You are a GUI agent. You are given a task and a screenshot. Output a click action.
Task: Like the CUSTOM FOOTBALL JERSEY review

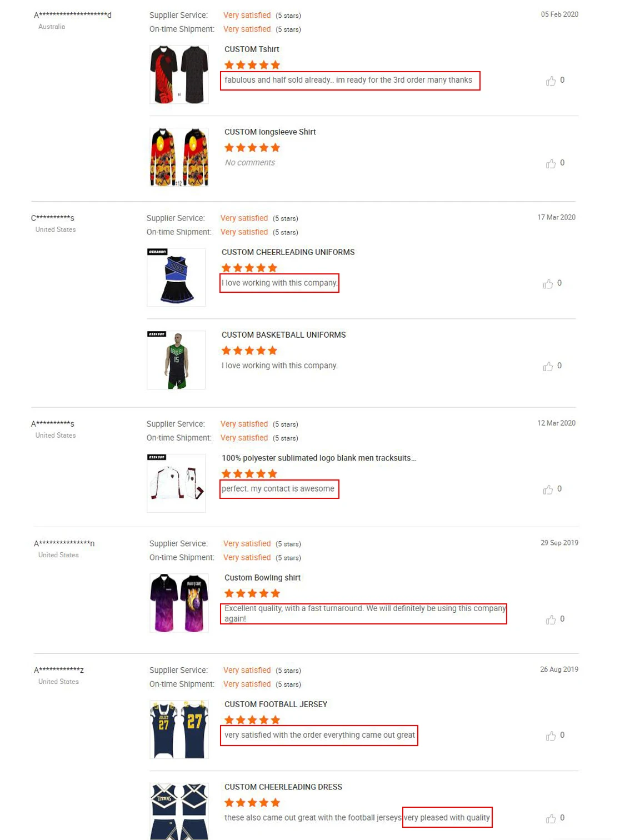tap(551, 736)
